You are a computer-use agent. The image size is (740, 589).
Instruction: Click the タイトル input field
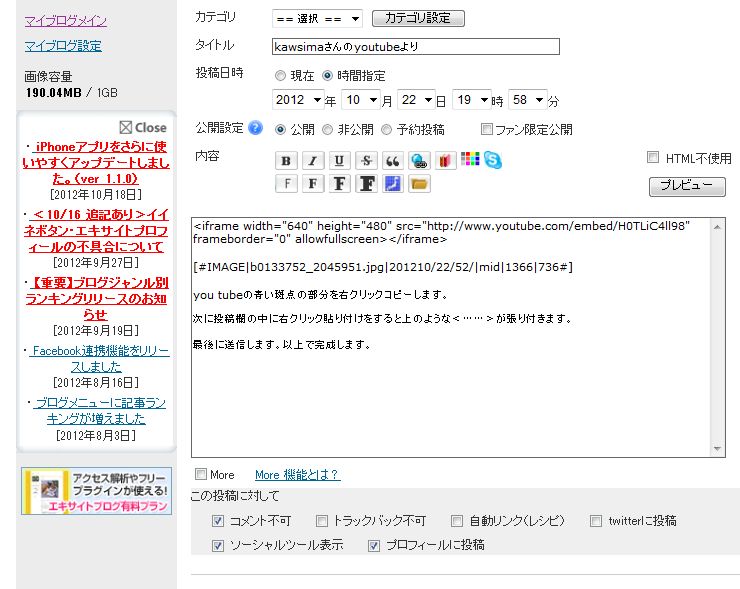(x=416, y=47)
